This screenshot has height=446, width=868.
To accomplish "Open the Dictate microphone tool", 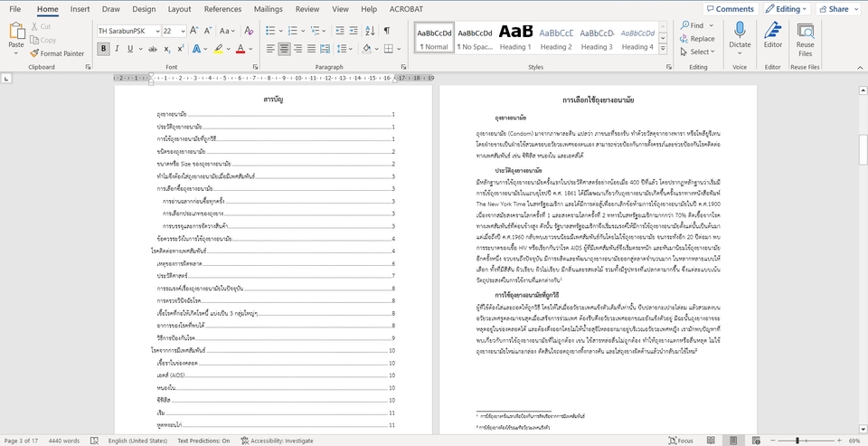I will 740,34.
